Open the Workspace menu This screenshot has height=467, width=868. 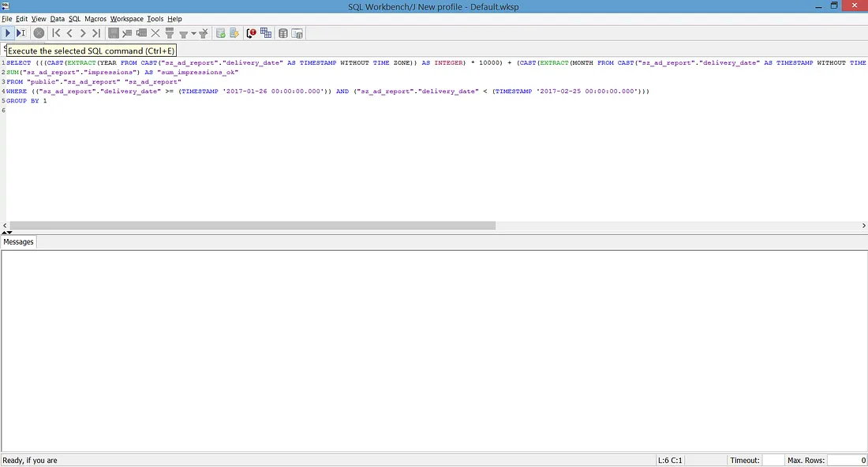127,19
